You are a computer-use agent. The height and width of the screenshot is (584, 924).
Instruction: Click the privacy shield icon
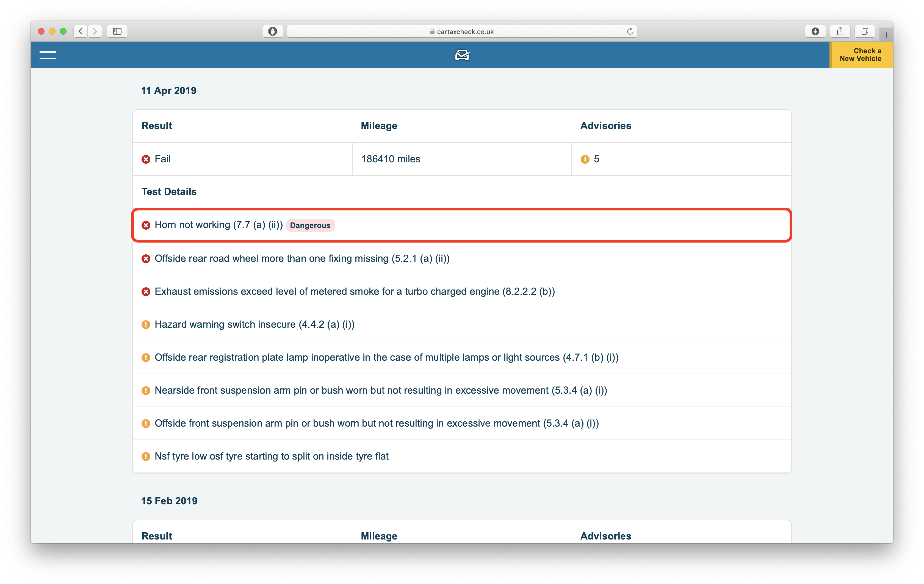pyautogui.click(x=272, y=31)
